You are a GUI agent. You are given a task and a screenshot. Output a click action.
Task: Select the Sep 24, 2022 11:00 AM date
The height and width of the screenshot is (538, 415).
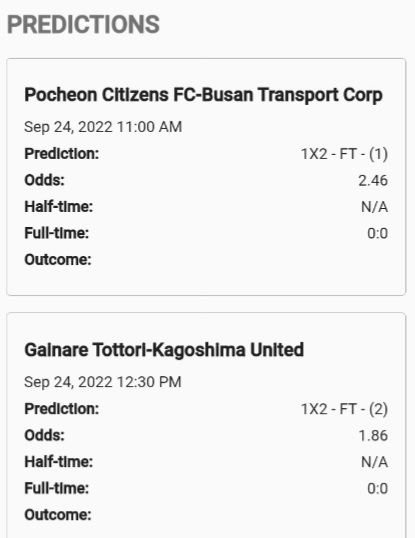103,127
